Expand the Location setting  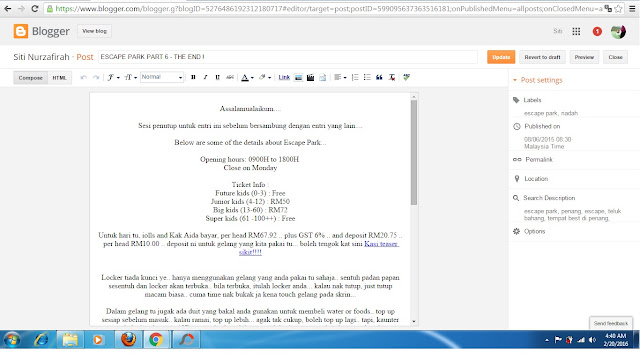(x=536, y=179)
